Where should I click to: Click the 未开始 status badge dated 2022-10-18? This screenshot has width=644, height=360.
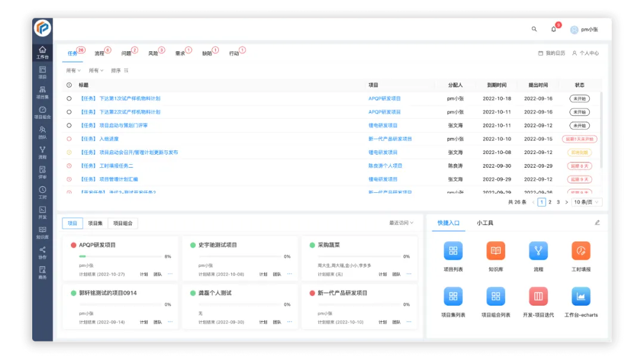point(580,99)
